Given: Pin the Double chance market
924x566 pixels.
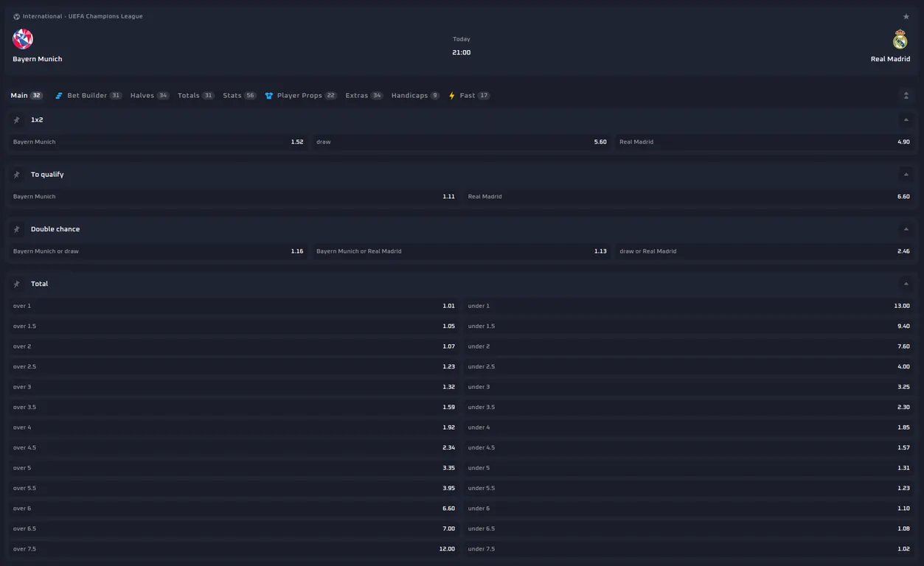Looking at the screenshot, I should point(17,229).
